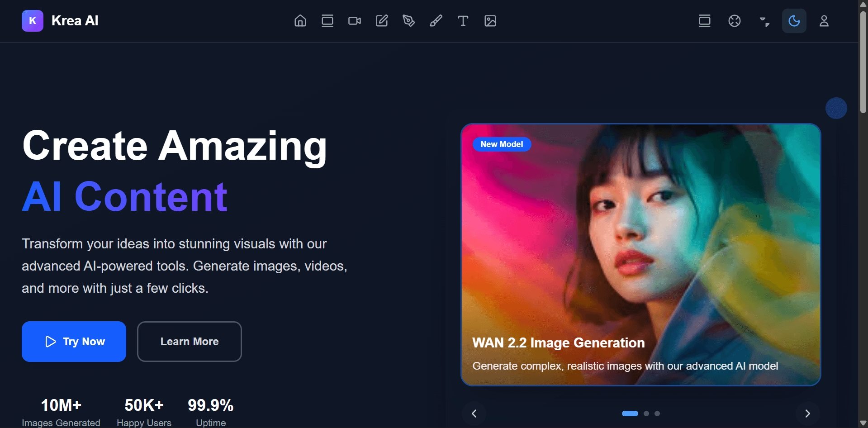
Task: Click the Krea AI logo title
Action: coord(75,21)
